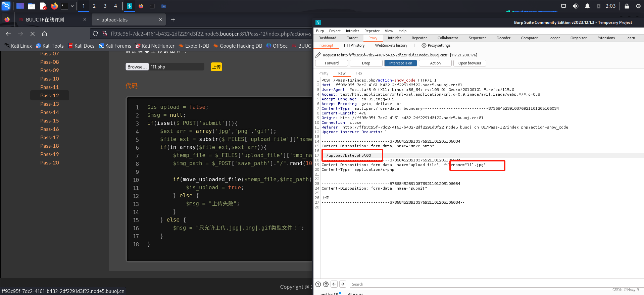Click the volume icon in system tray
644x295 pixels.
[576, 6]
